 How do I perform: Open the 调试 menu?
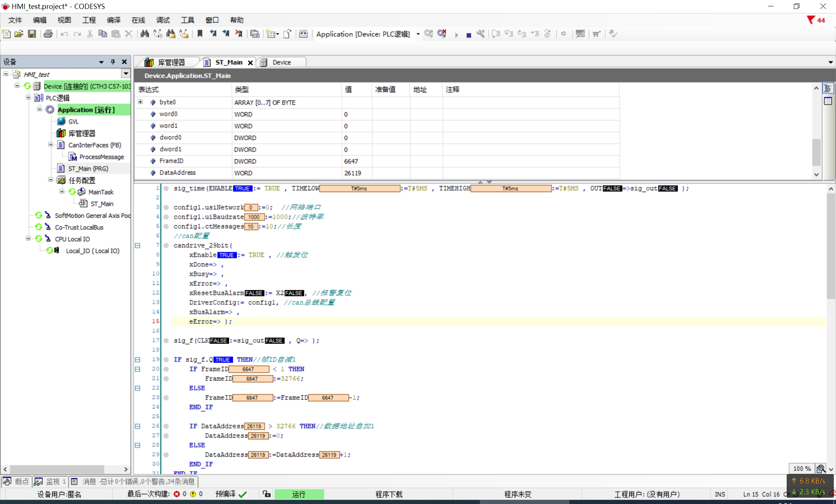point(163,20)
